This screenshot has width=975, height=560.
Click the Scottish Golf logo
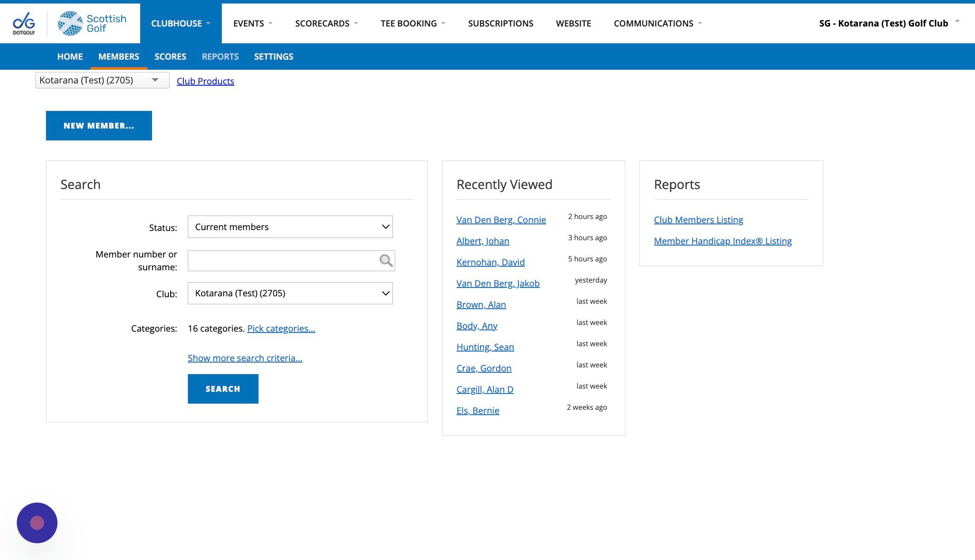[x=92, y=23]
